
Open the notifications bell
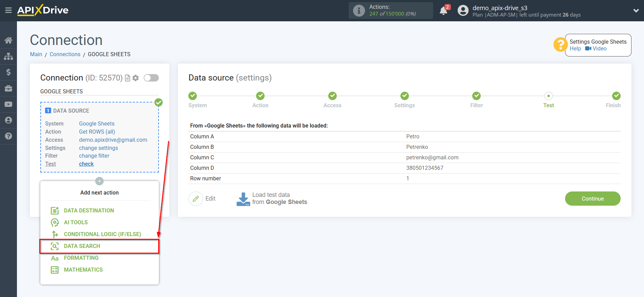coord(443,10)
